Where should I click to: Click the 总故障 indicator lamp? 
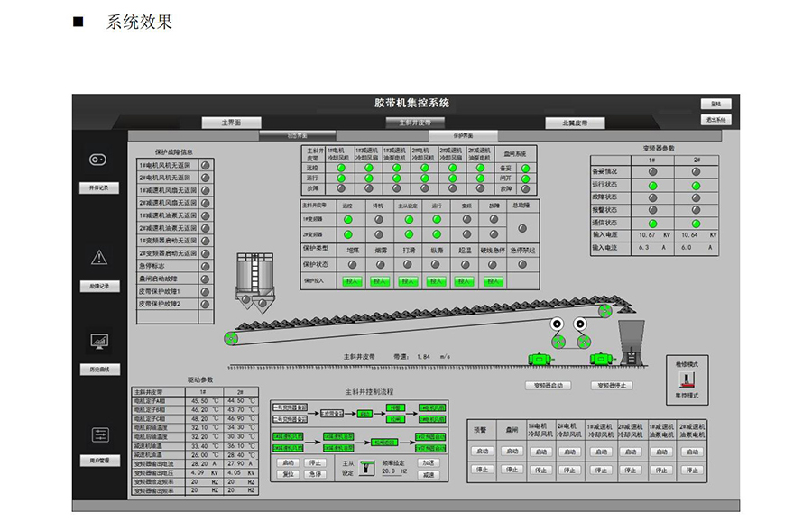(x=522, y=228)
